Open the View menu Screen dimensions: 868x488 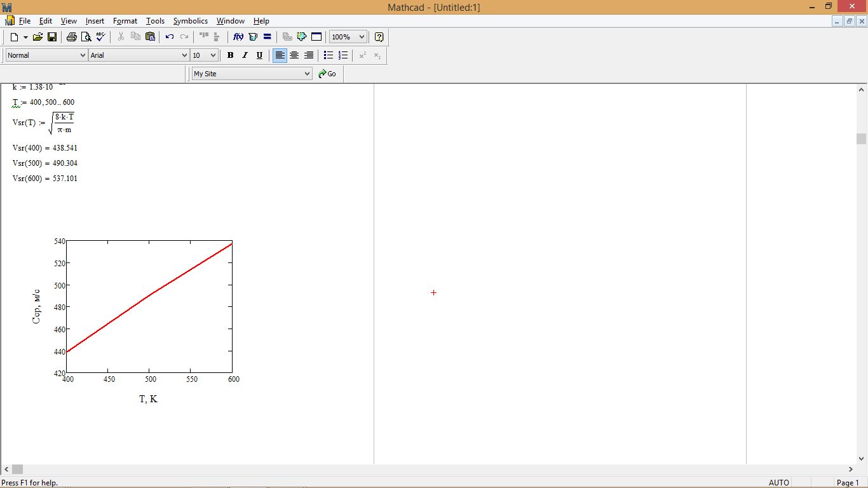click(69, 21)
